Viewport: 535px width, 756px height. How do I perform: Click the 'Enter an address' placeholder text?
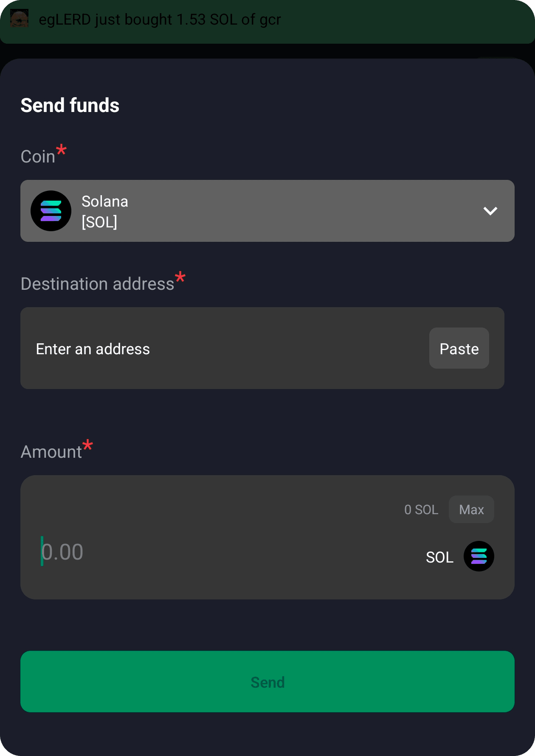(93, 348)
